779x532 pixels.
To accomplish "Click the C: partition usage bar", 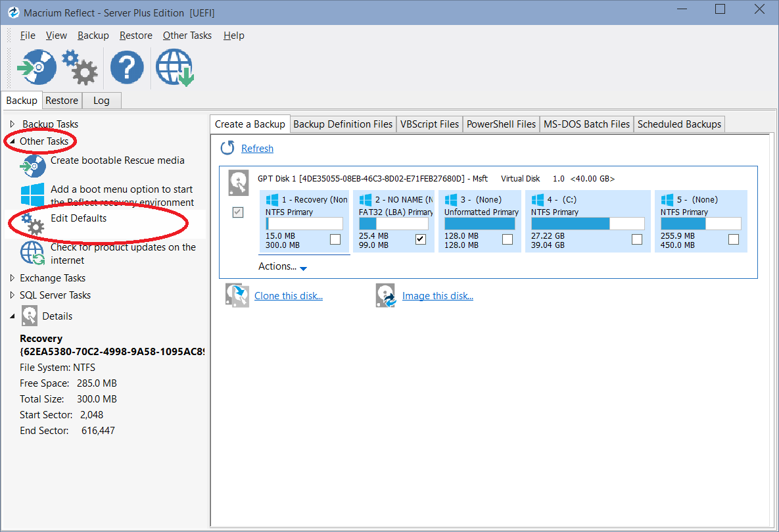I will coord(588,224).
